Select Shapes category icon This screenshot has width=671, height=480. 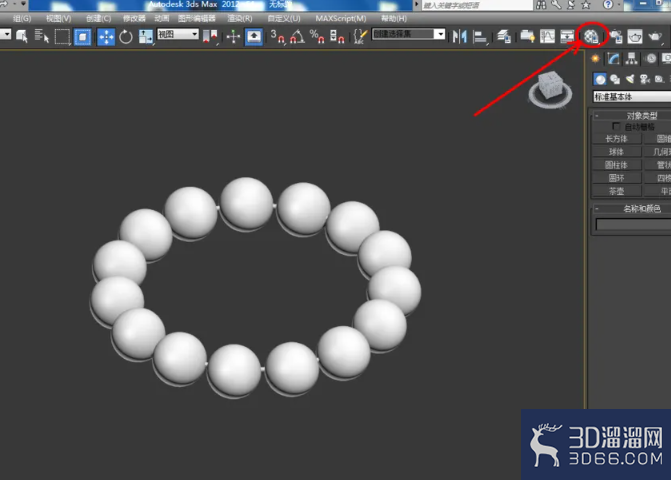(615, 79)
